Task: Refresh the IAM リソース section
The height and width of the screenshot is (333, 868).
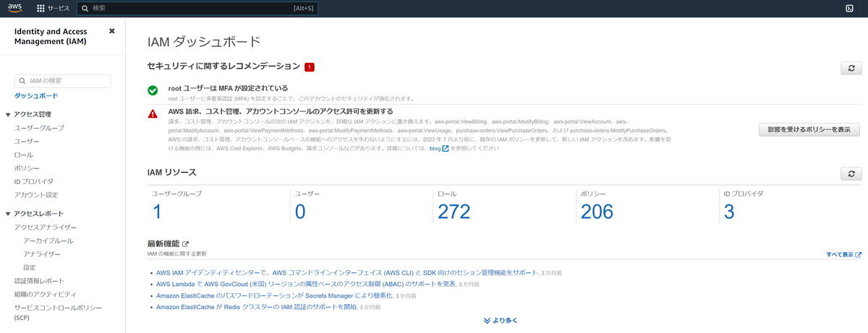Action: [x=851, y=173]
